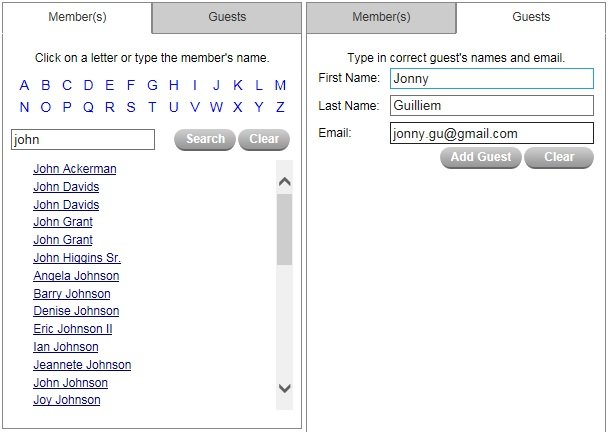Pick Angela Johnson from the member list
608x432 pixels.
[x=76, y=276]
